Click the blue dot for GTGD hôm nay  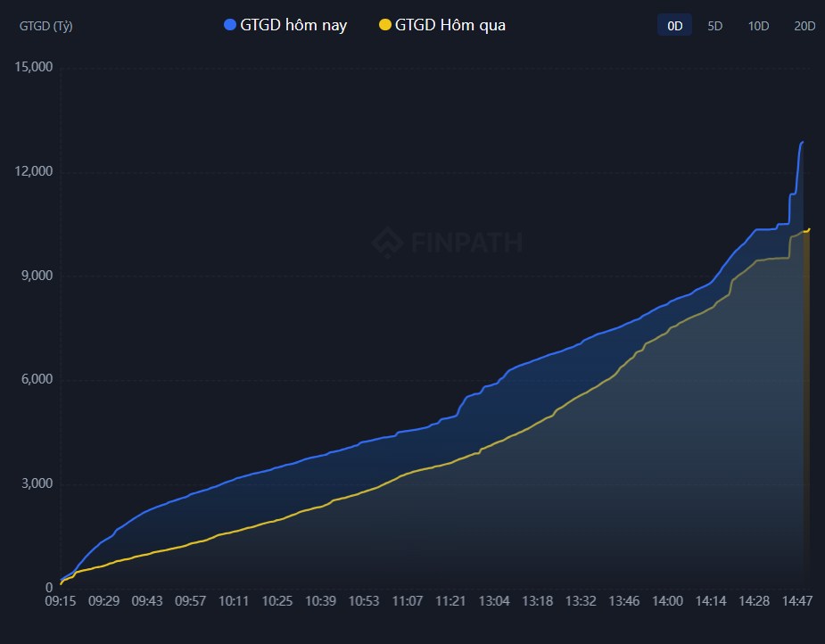[x=230, y=25]
